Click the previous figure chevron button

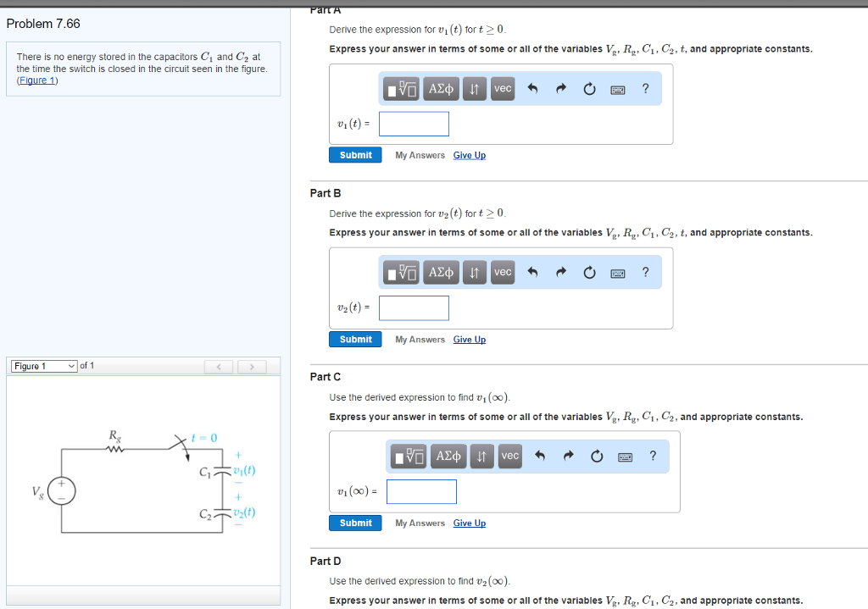[219, 366]
